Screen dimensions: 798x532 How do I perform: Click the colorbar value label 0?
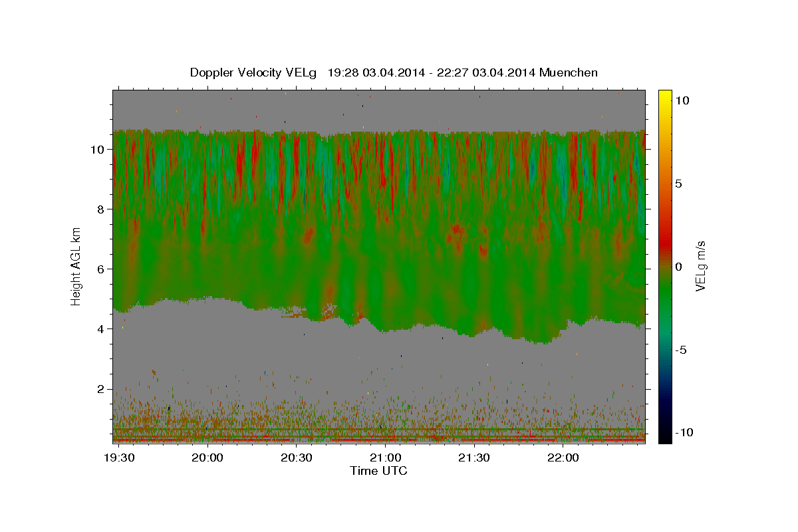(x=680, y=267)
